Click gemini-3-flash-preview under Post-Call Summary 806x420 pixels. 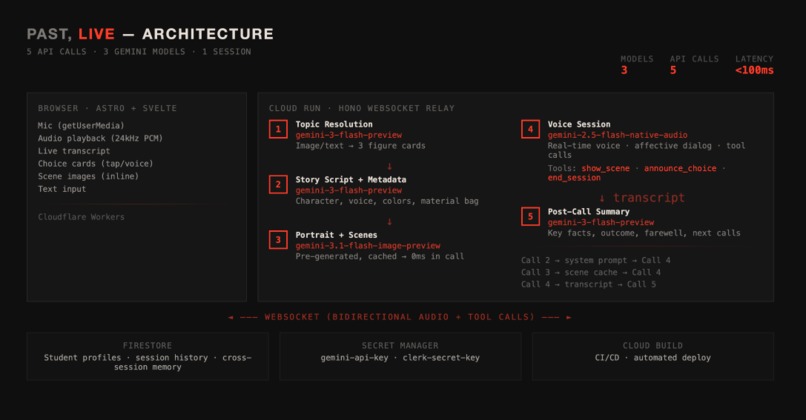click(600, 222)
